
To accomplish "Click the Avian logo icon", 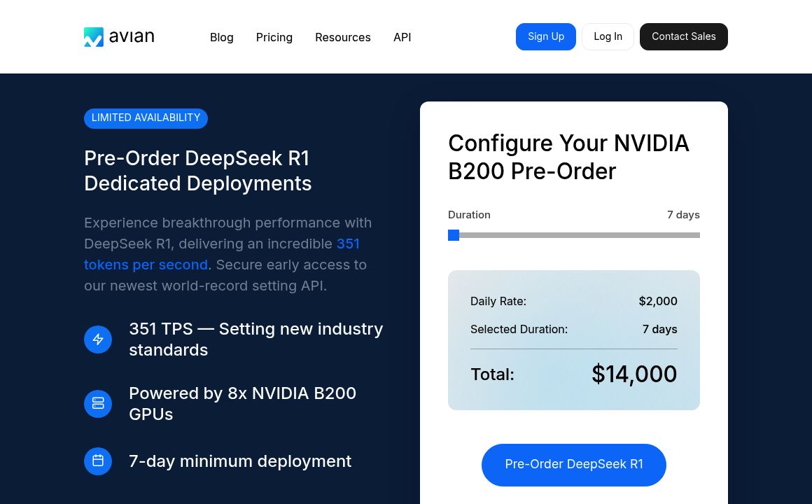I will point(94,37).
